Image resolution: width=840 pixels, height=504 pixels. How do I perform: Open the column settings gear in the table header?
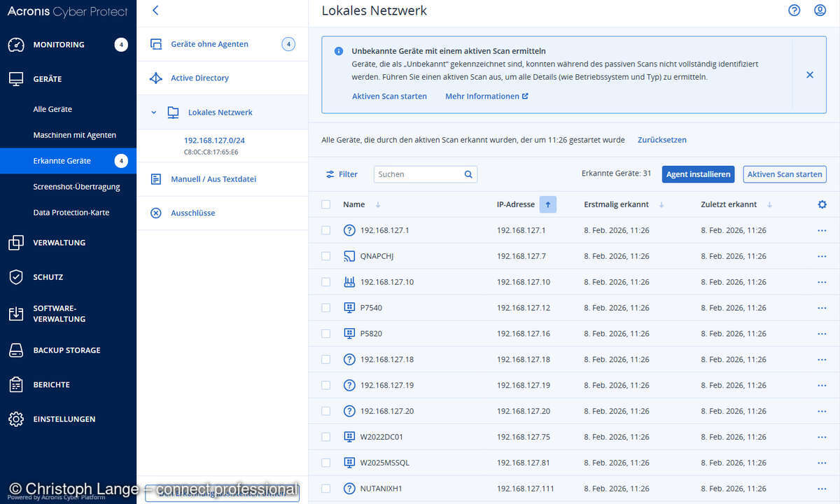tap(822, 204)
